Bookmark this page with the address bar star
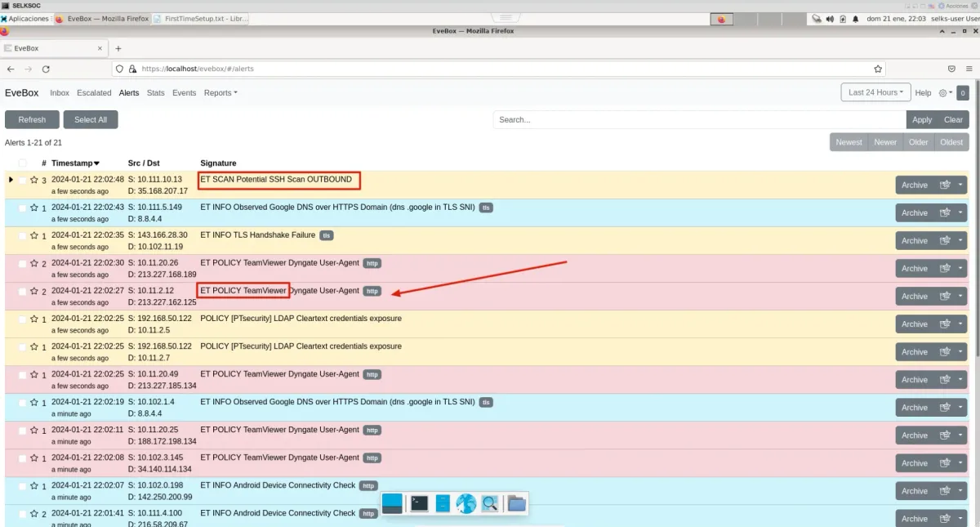The width and height of the screenshot is (980, 527). 878,69
